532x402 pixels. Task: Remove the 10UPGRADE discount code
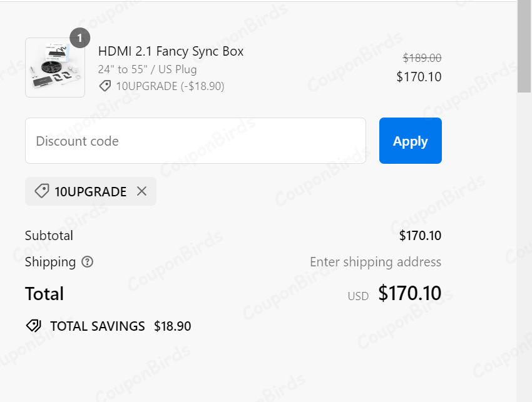pos(142,191)
